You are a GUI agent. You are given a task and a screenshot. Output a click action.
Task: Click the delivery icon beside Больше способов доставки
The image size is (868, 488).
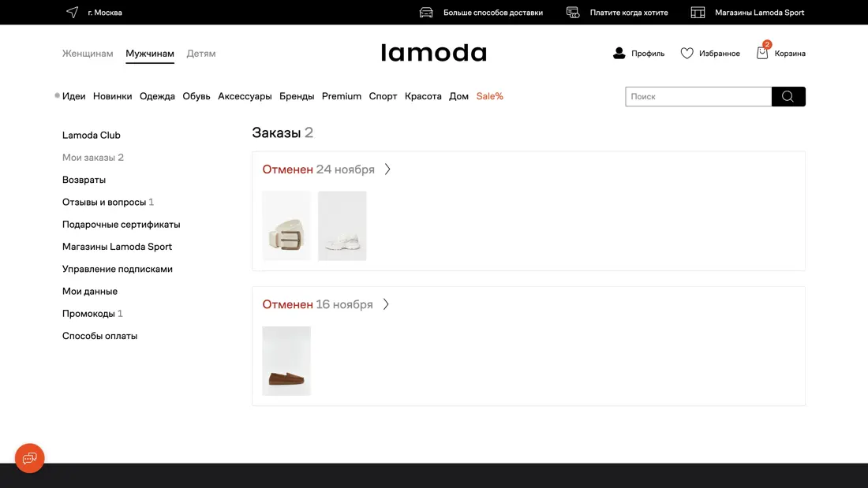425,12
